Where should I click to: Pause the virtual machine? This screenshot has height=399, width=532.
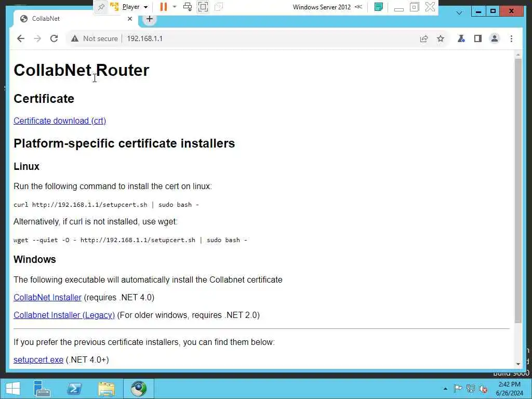(164, 7)
